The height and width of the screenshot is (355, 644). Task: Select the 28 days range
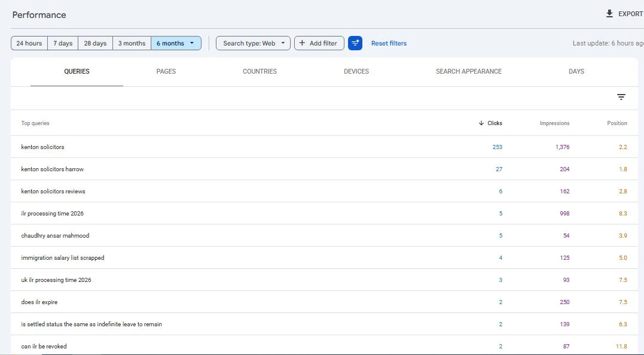[95, 43]
